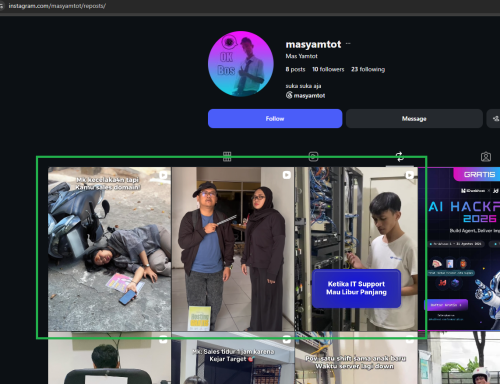This screenshot has height=384, width=500.
Task: Click the Mas Yamtot display name
Action: 301,56
